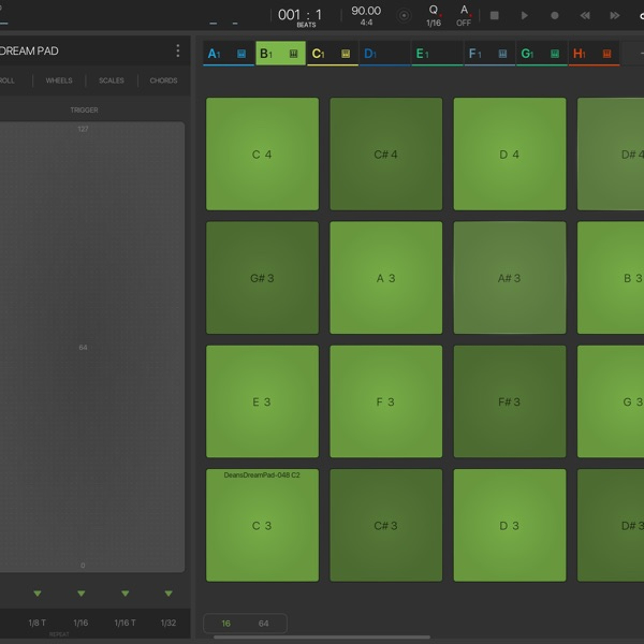Tap the G 3 pad
The height and width of the screenshot is (644, 644).
click(x=611, y=401)
